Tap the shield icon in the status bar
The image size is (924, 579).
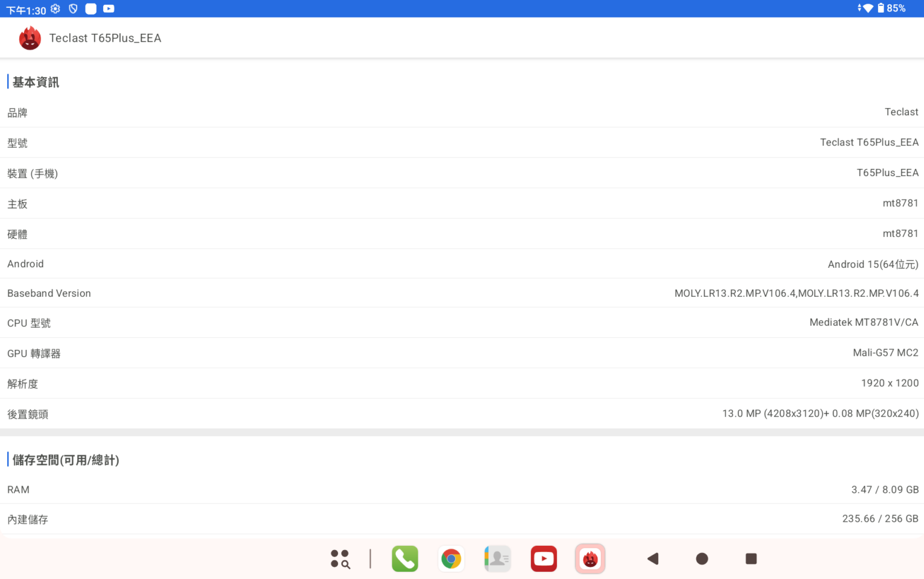coord(73,9)
